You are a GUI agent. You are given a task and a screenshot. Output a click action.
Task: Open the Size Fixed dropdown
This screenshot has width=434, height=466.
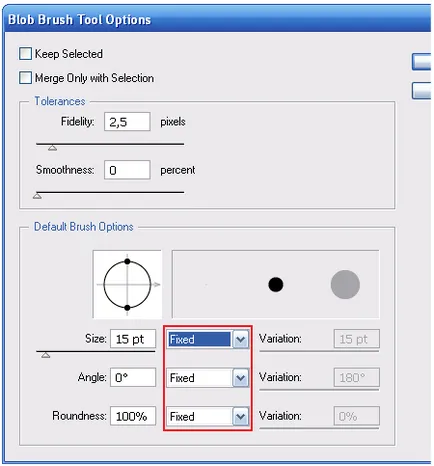208,339
